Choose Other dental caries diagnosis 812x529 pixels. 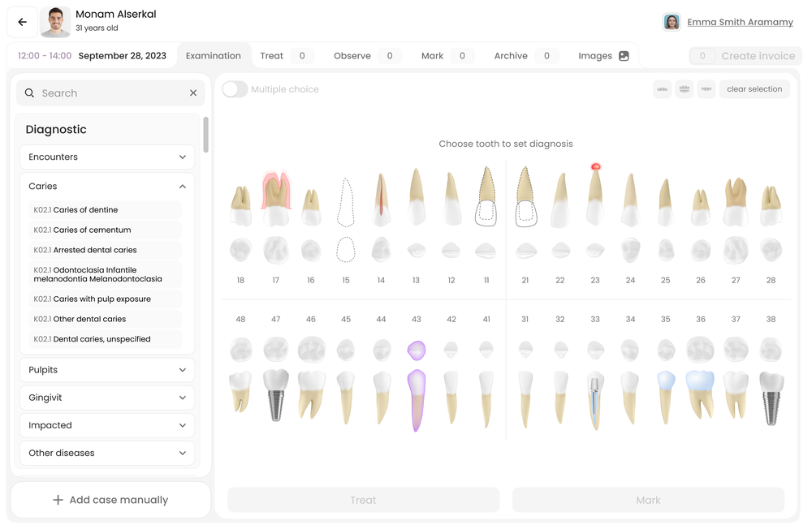(x=105, y=319)
